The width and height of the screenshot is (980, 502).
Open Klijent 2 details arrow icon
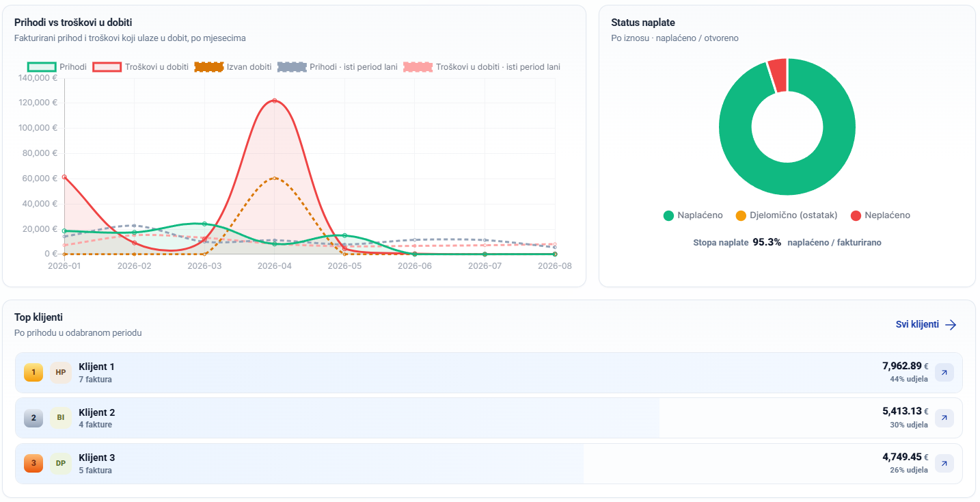point(944,418)
